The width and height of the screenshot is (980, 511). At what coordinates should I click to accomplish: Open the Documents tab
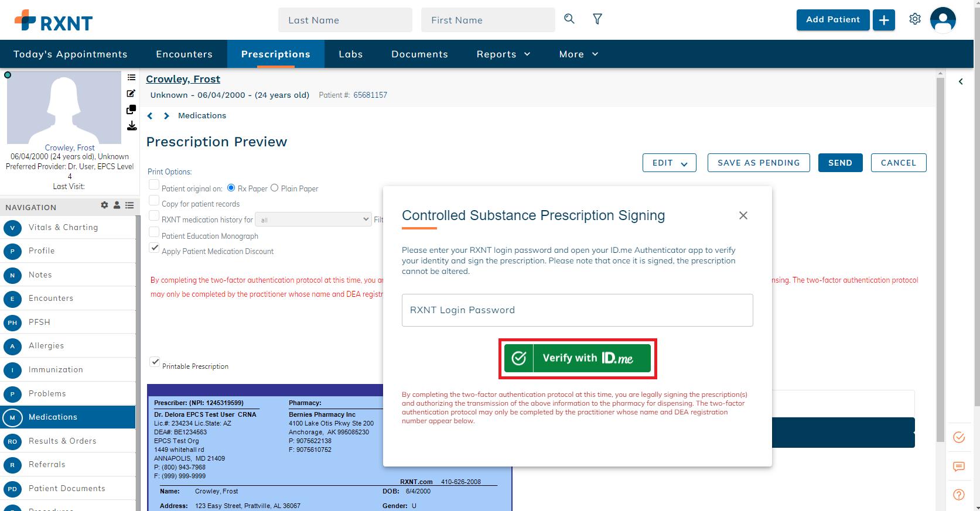(x=419, y=54)
